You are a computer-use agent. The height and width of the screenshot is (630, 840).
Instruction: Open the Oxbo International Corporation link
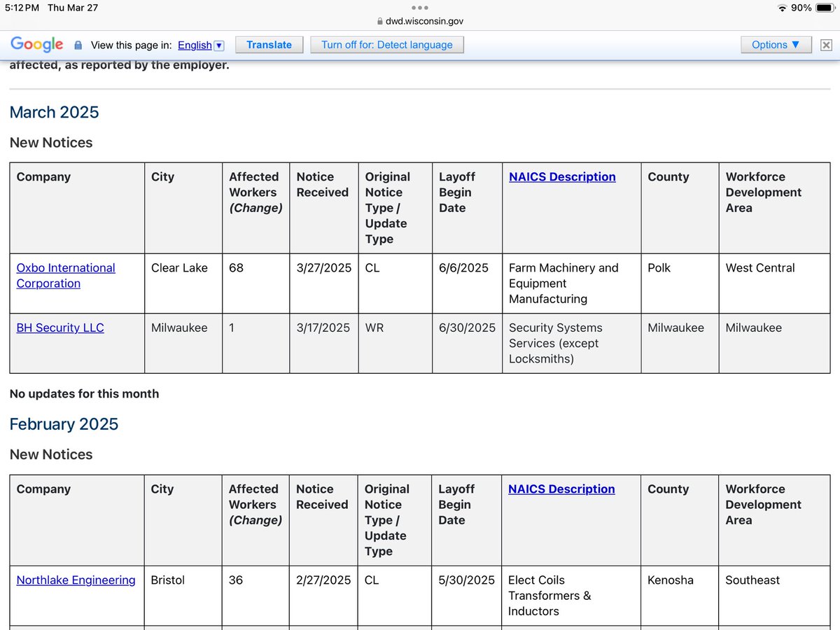(x=66, y=275)
